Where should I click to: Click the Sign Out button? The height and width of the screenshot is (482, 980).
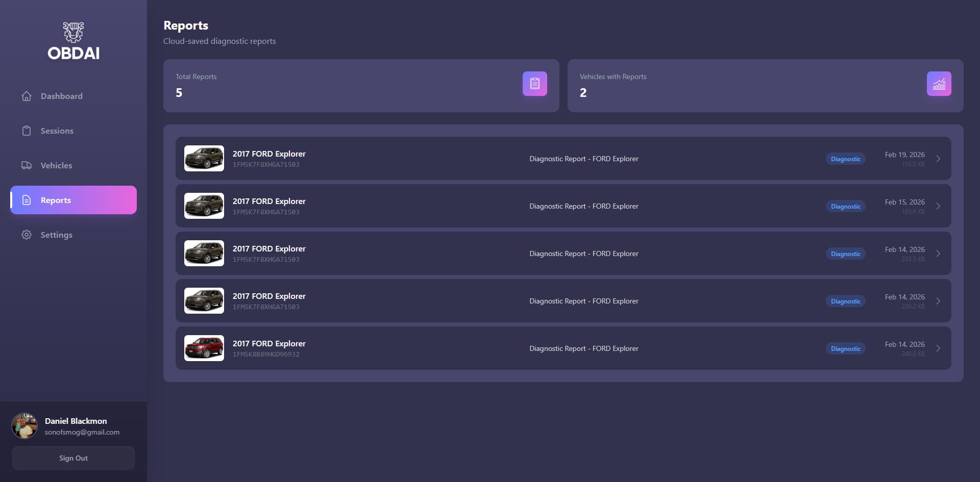(73, 458)
